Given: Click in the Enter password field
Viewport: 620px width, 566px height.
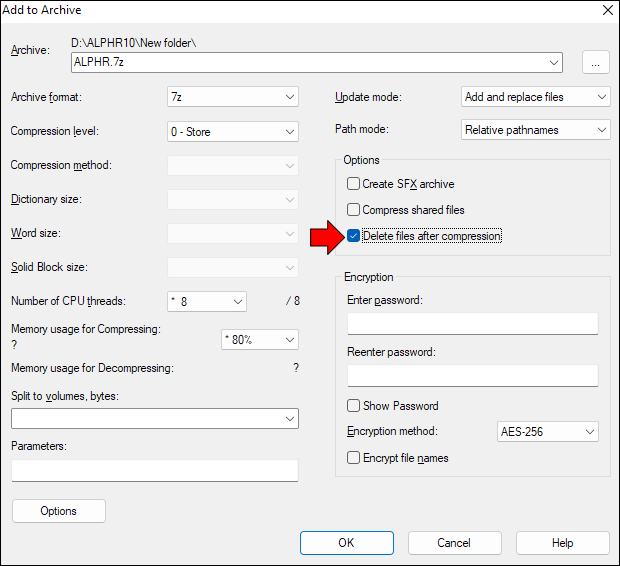Looking at the screenshot, I should click(x=473, y=324).
